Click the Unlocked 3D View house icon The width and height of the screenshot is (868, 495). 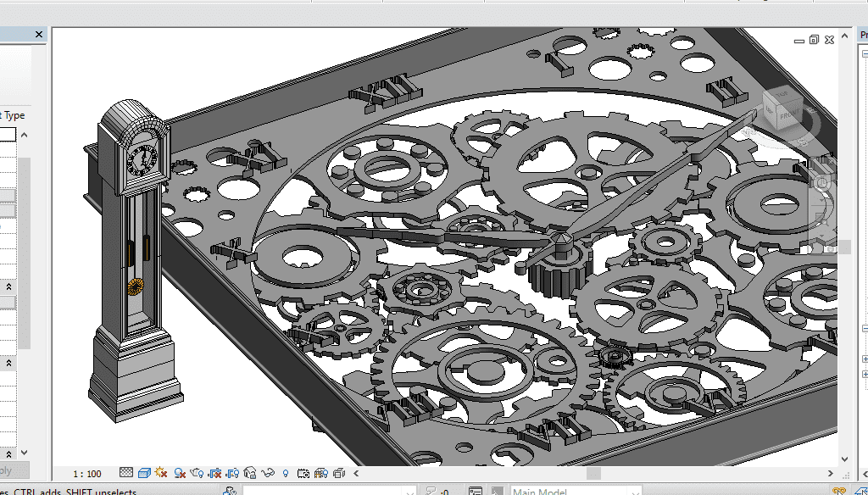250,473
